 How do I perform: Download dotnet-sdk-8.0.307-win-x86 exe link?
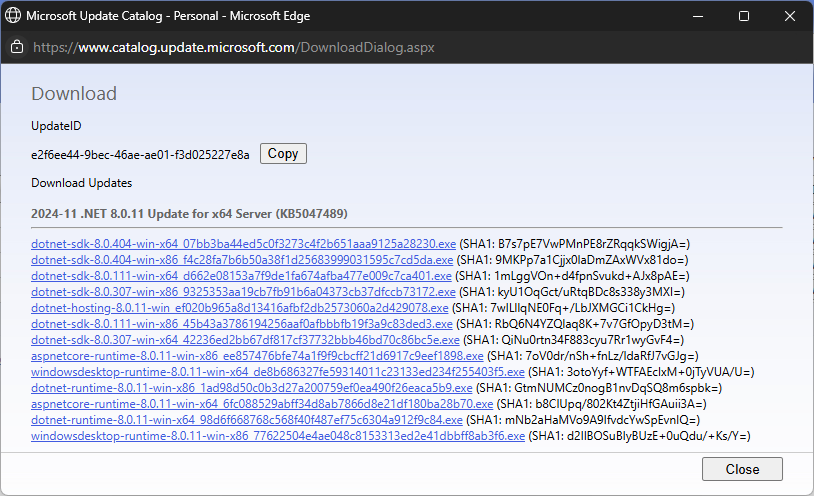[x=243, y=292]
